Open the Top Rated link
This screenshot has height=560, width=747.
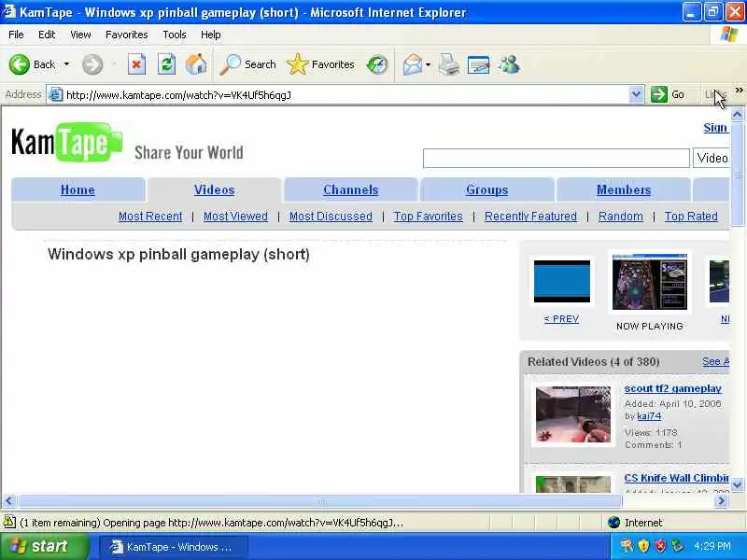(691, 217)
